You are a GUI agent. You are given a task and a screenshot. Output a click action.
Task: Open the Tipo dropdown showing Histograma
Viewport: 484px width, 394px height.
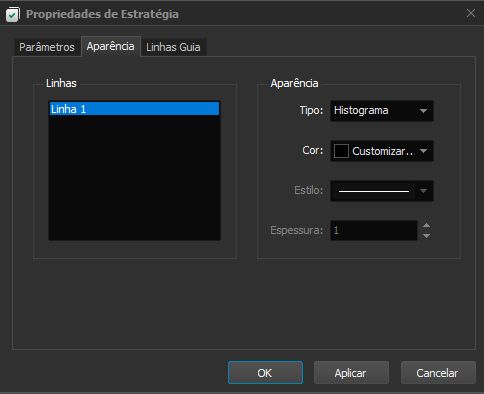pos(382,111)
